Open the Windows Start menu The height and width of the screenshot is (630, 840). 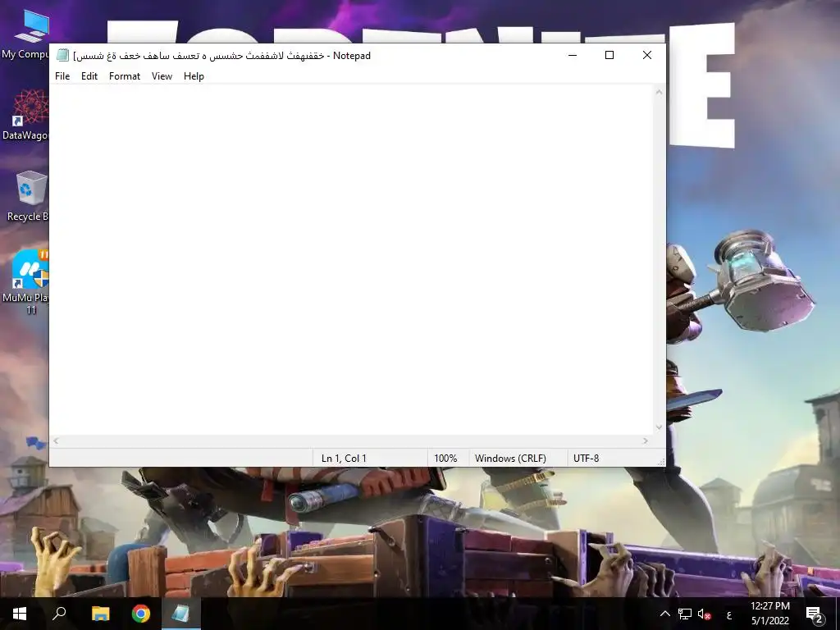pos(20,614)
